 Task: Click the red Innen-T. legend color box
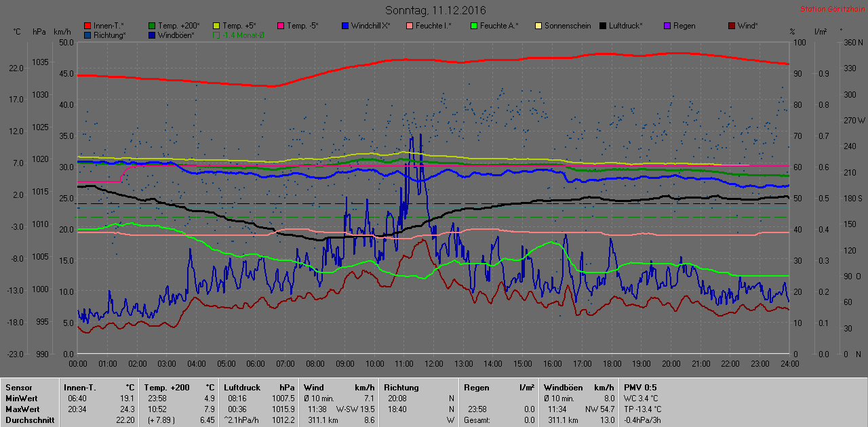[88, 26]
